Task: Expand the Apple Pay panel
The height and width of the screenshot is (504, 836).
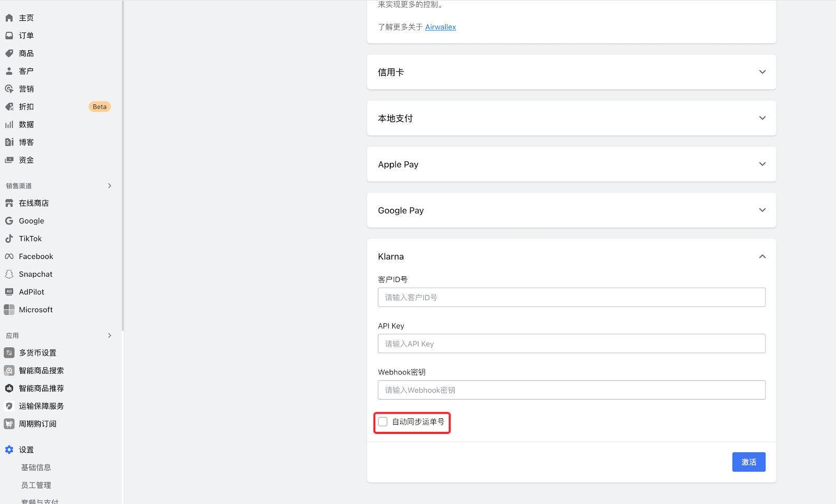Action: pos(762,164)
